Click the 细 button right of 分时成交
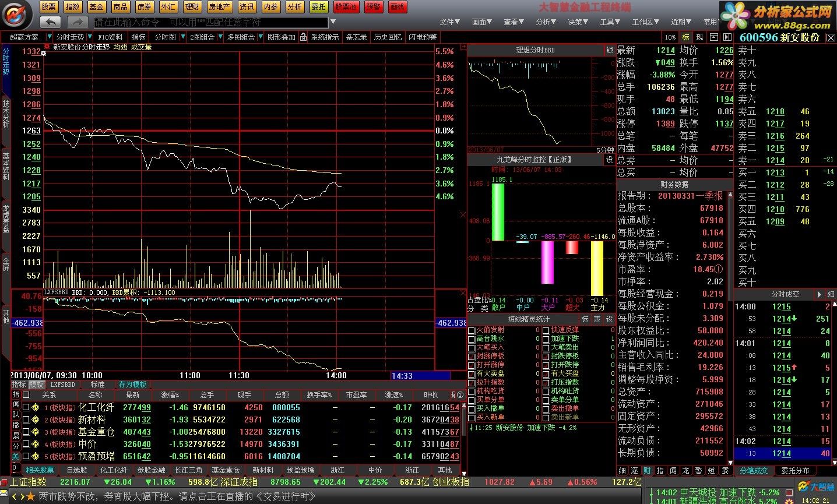 coord(831,294)
